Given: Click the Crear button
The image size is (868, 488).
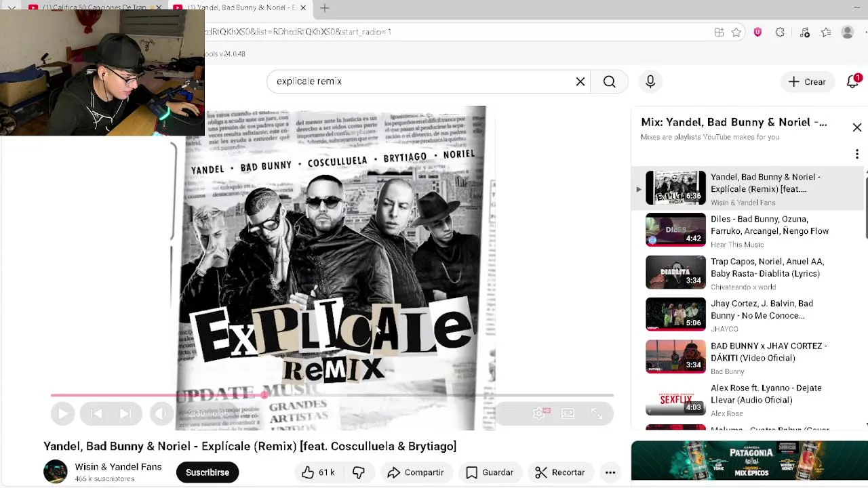Looking at the screenshot, I should [x=807, y=81].
